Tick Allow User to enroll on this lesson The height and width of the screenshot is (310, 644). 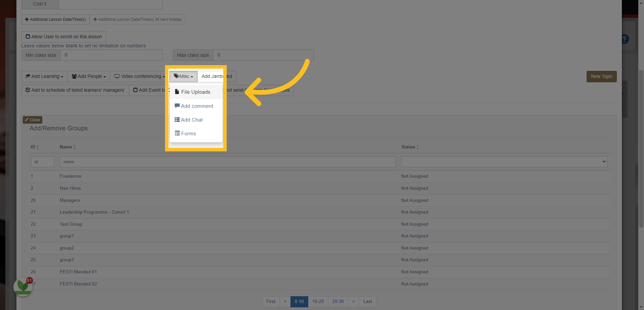pyautogui.click(x=64, y=37)
